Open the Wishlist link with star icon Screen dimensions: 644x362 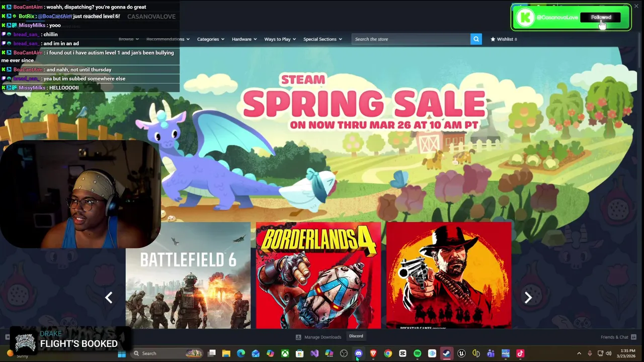pyautogui.click(x=504, y=39)
